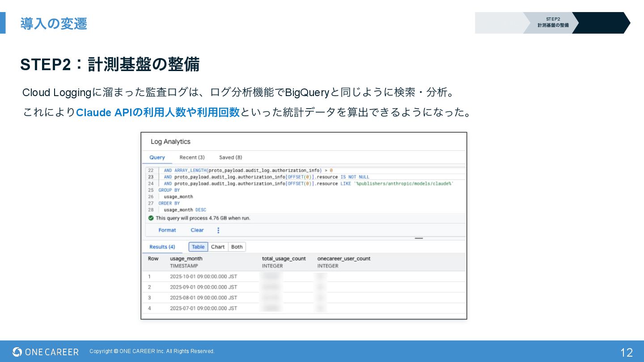Select the Results (4) tab

[x=162, y=247]
